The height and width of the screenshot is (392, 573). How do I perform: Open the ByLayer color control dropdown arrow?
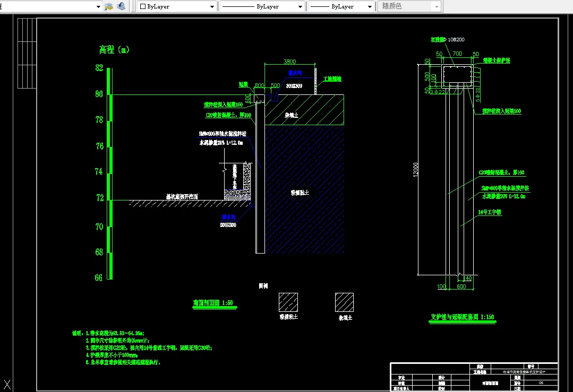(x=212, y=6)
